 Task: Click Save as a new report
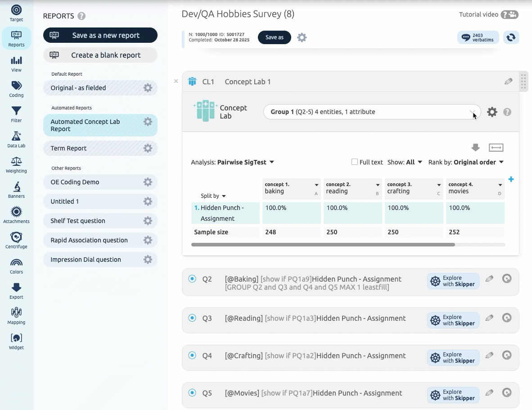100,36
